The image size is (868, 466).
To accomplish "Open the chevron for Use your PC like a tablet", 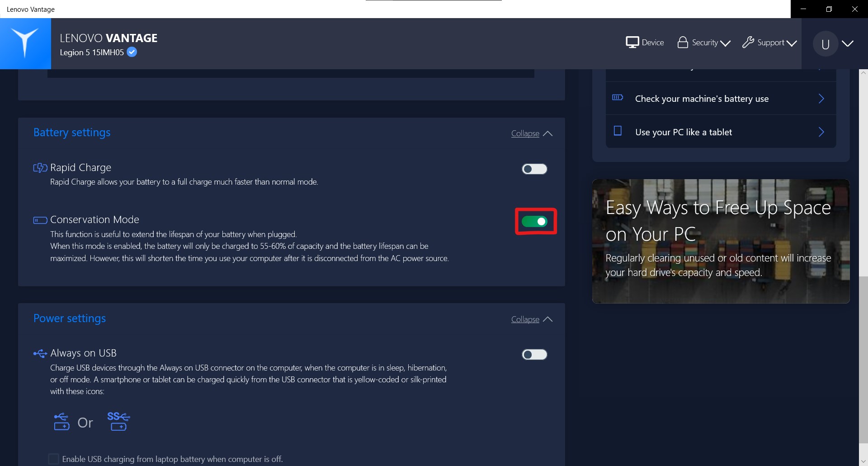I will 821,132.
